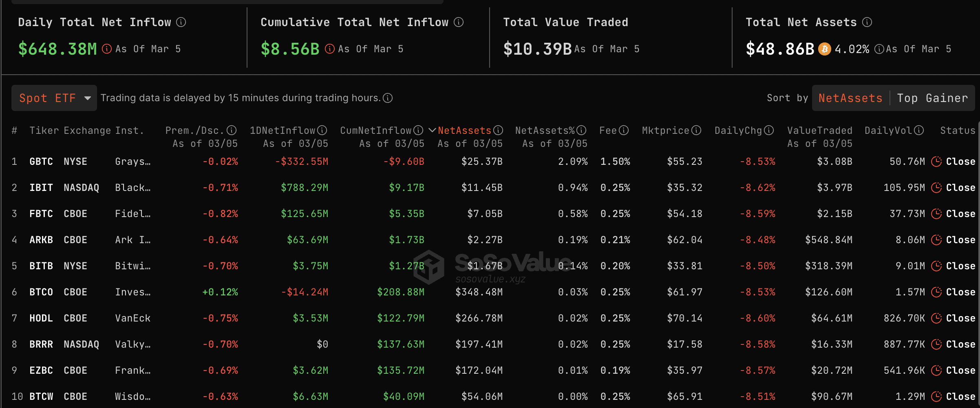The width and height of the screenshot is (980, 408).
Task: Select BTCW ticker
Action: pos(41,397)
